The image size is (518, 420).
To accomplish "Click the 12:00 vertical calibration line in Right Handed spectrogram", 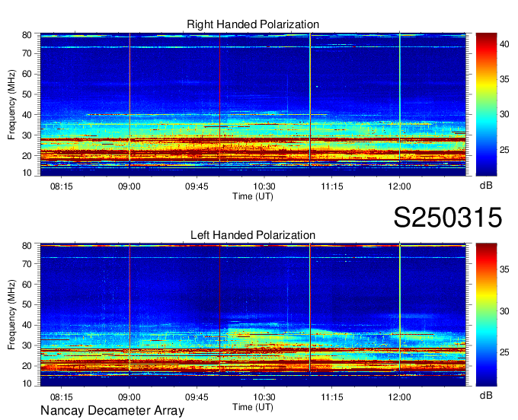I will [400, 100].
